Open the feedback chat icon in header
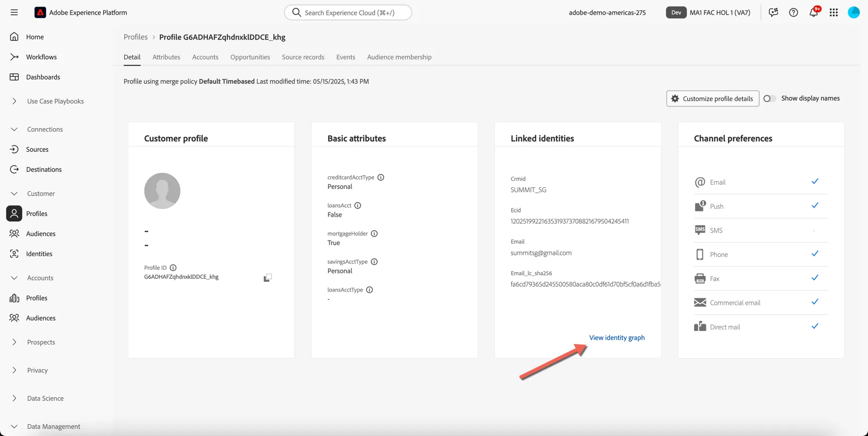 pos(773,13)
